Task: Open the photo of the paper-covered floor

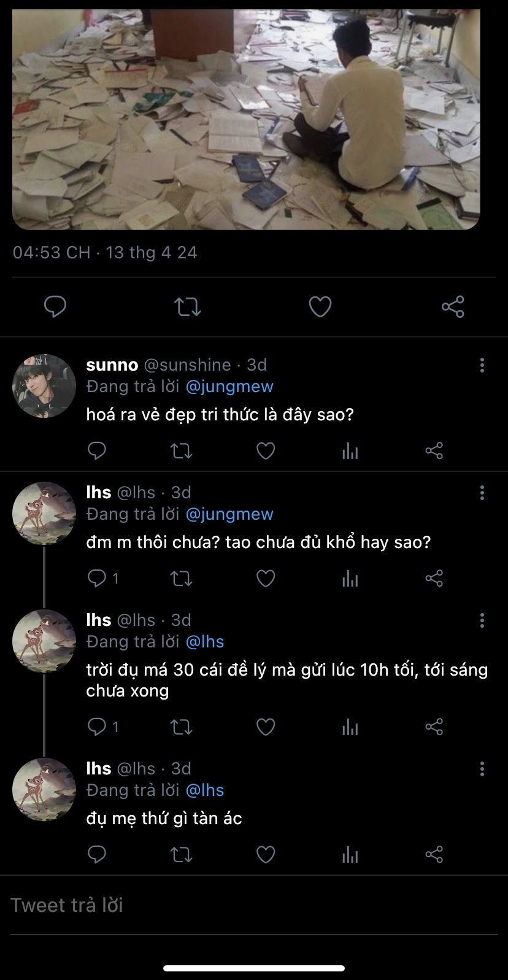Action: coord(245,117)
